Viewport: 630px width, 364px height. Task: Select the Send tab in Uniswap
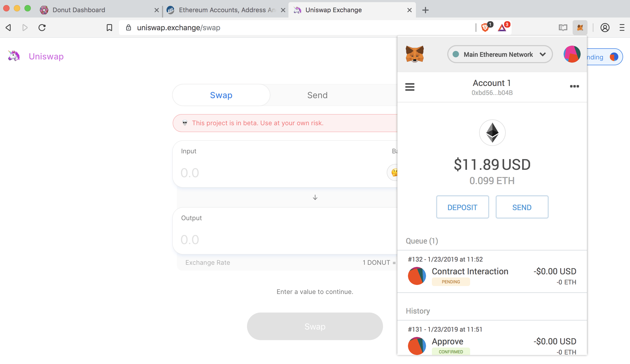click(317, 95)
